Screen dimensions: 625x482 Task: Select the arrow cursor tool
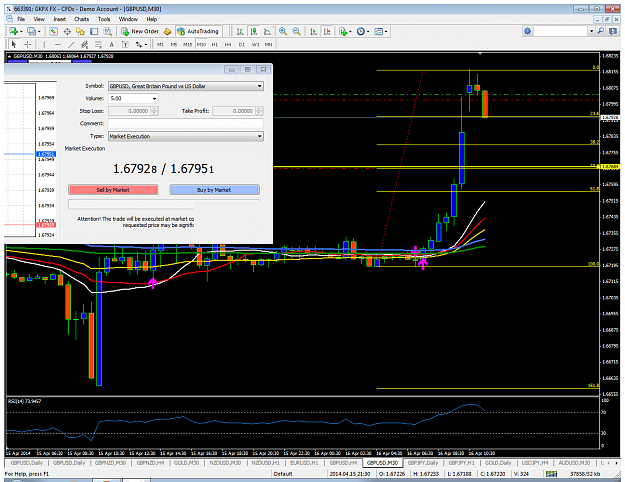(x=14, y=44)
